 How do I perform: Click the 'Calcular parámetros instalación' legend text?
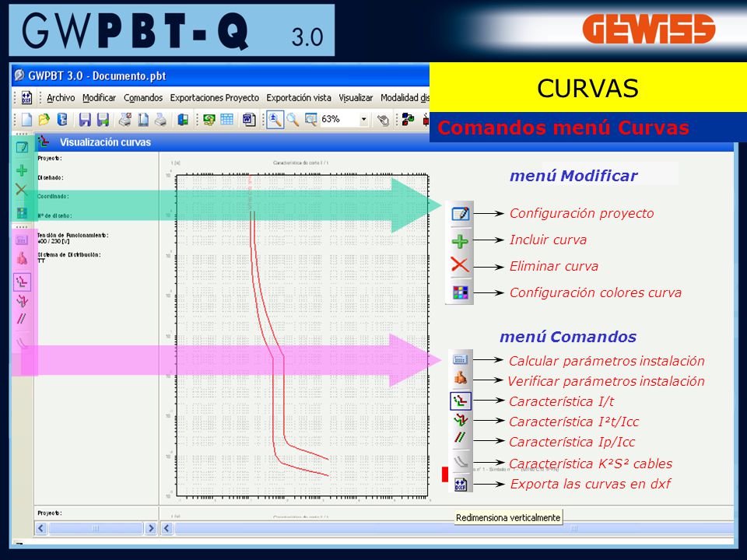(x=606, y=361)
